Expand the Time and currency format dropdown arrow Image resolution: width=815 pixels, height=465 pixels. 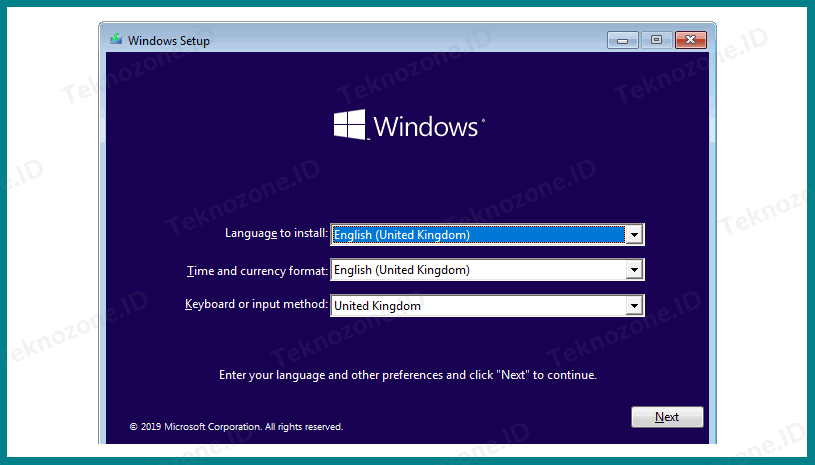click(634, 270)
